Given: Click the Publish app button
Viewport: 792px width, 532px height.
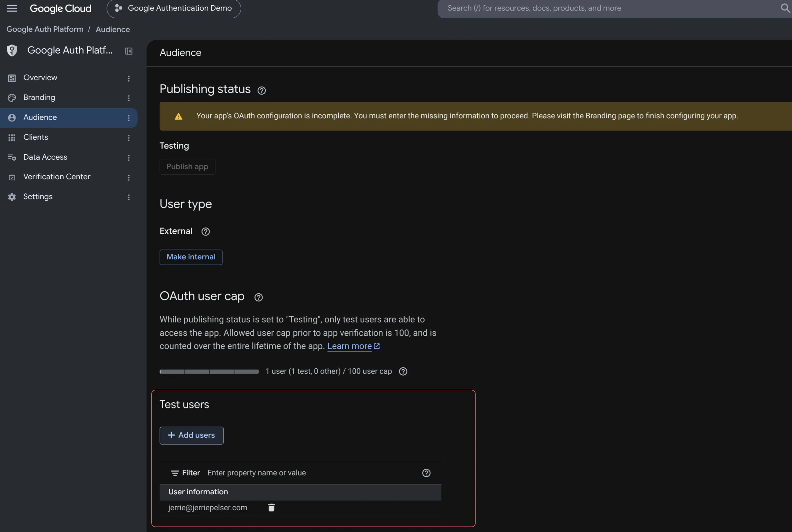Looking at the screenshot, I should (187, 167).
